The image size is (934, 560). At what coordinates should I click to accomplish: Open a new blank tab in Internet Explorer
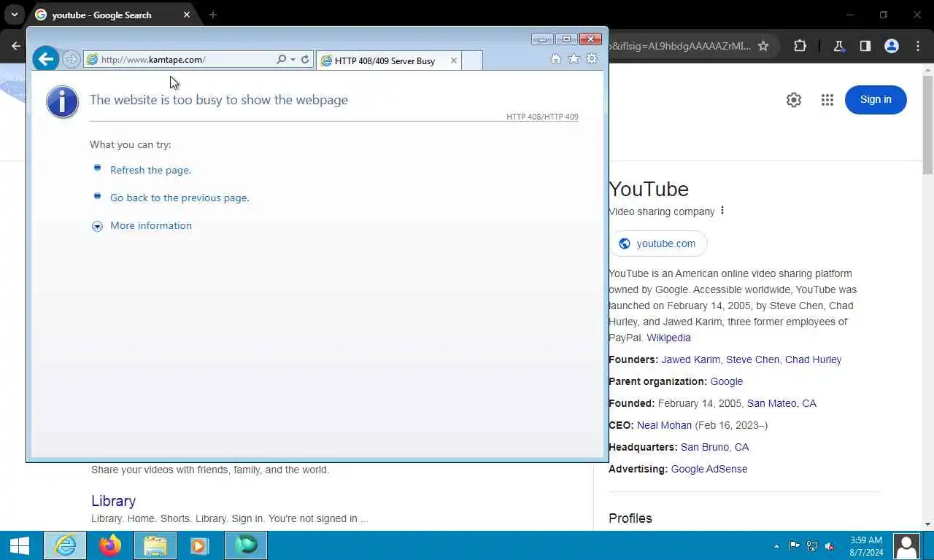tap(472, 61)
